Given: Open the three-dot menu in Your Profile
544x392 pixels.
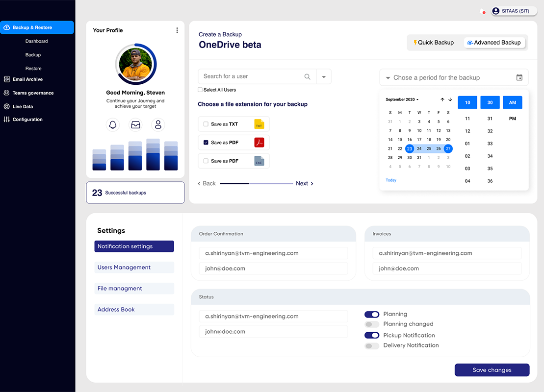Looking at the screenshot, I should click(x=177, y=30).
